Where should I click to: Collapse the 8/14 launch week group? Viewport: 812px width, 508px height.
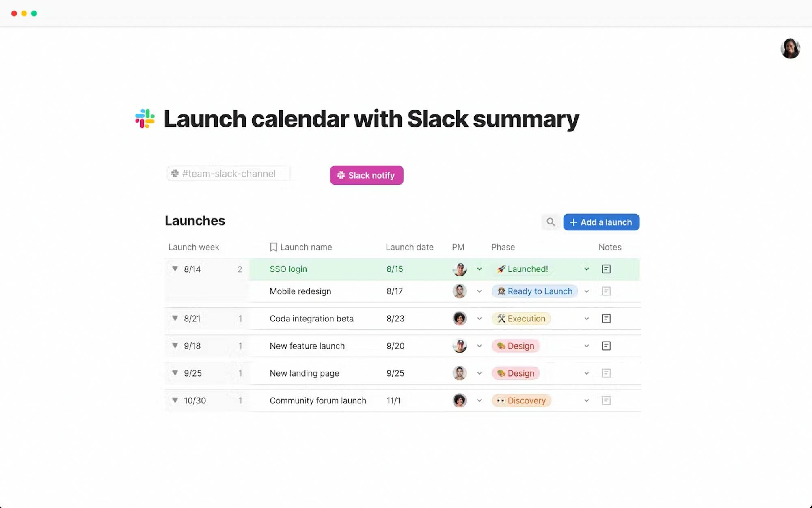pos(175,269)
